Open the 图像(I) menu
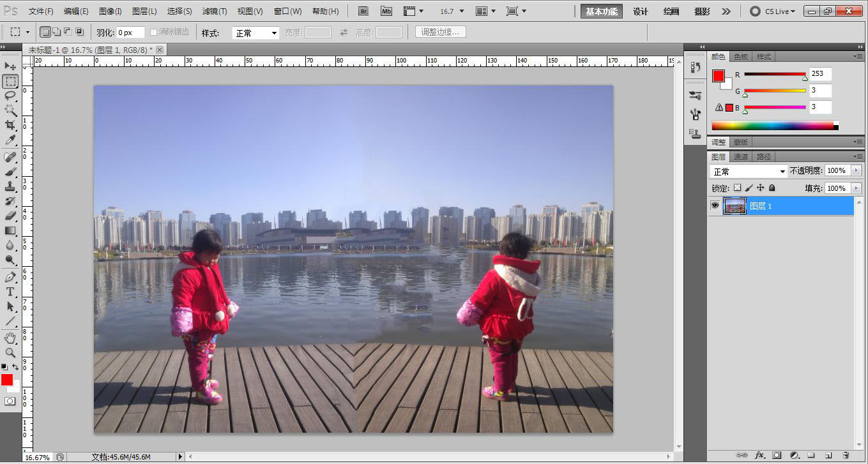 pos(110,11)
